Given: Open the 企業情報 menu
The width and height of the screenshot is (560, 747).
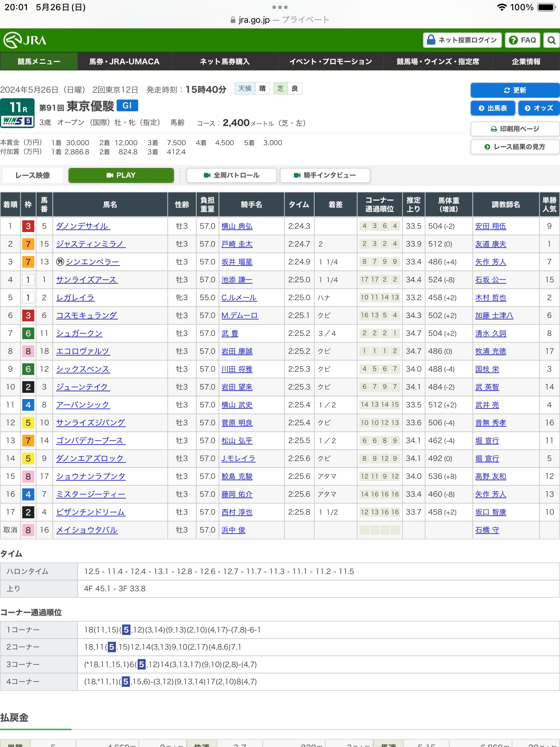Looking at the screenshot, I should pyautogui.click(x=526, y=61).
